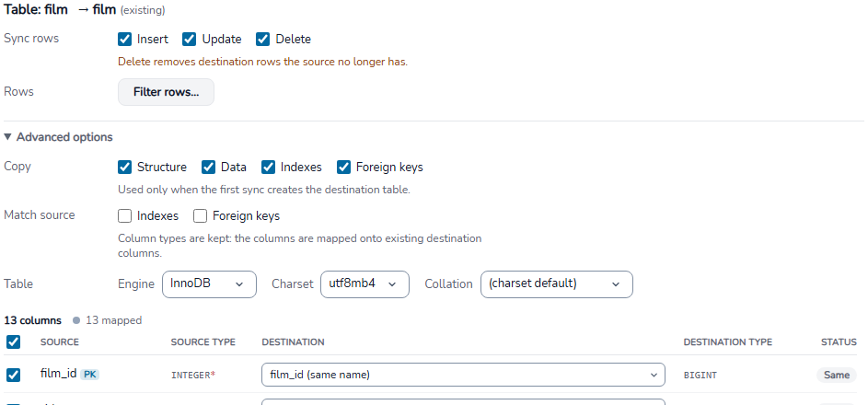Enable Match source Foreign keys checkbox
Screen dimensions: 868x405
coord(200,215)
